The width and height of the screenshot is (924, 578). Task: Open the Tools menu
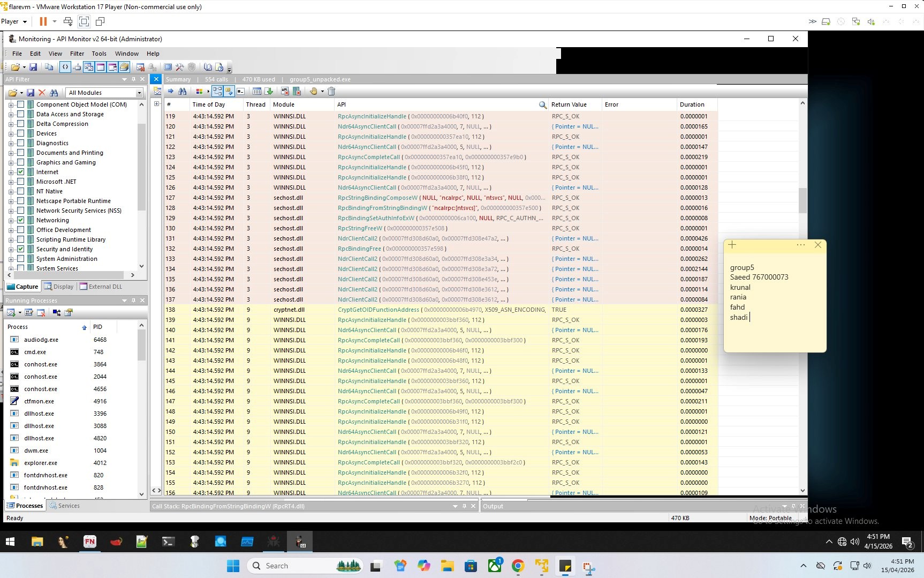99,54
